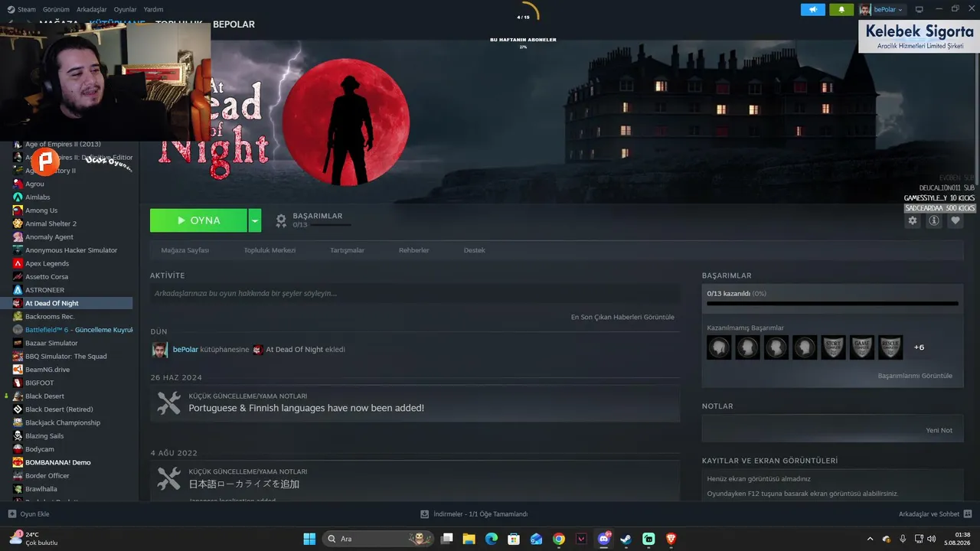The height and width of the screenshot is (551, 980).
Task: Select BOMBANANA! Demo in the library
Action: [x=58, y=462]
